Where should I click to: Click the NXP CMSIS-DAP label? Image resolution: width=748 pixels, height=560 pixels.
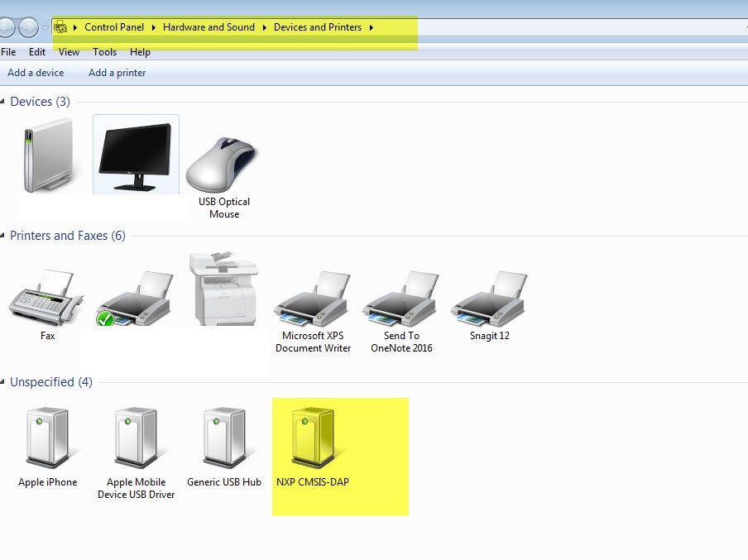313,482
